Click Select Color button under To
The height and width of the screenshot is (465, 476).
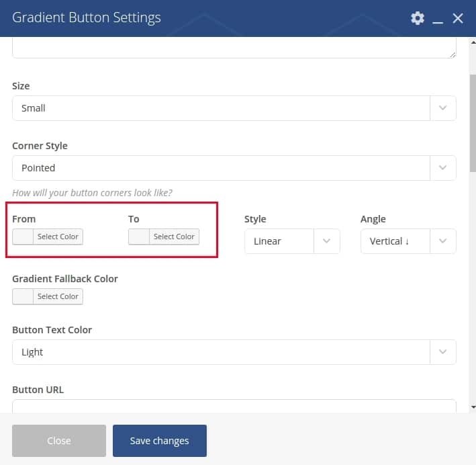point(174,237)
